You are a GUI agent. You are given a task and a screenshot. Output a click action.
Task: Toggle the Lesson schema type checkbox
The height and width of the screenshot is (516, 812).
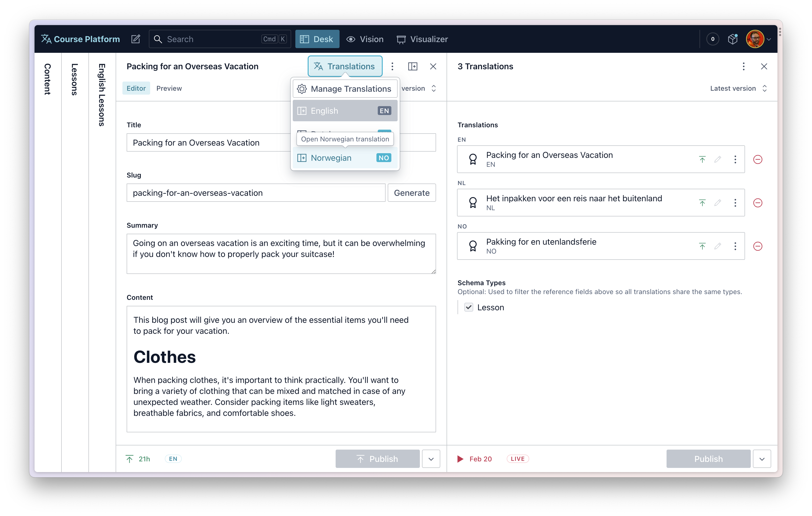coord(468,307)
